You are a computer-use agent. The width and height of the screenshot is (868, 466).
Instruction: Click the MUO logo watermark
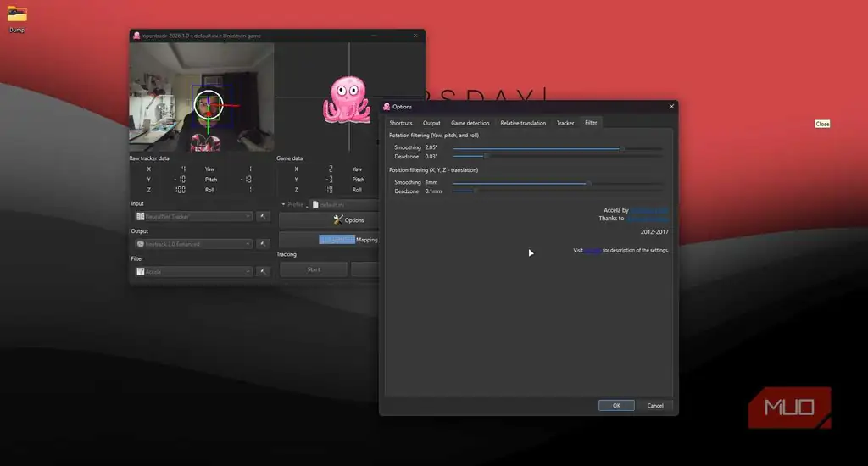789,408
